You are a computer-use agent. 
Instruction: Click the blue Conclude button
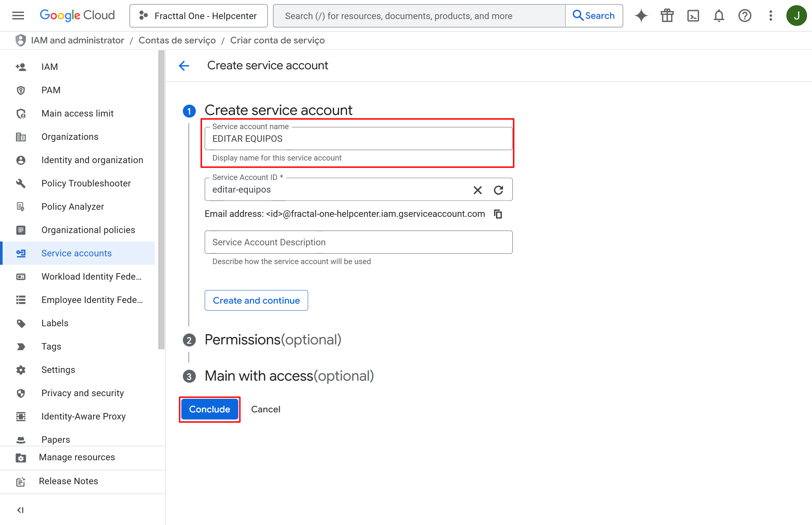tap(209, 409)
